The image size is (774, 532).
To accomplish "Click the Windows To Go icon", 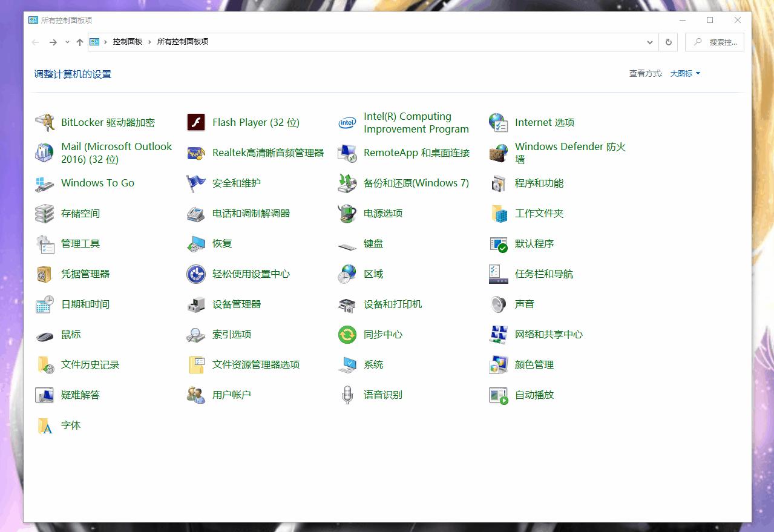I will click(45, 183).
